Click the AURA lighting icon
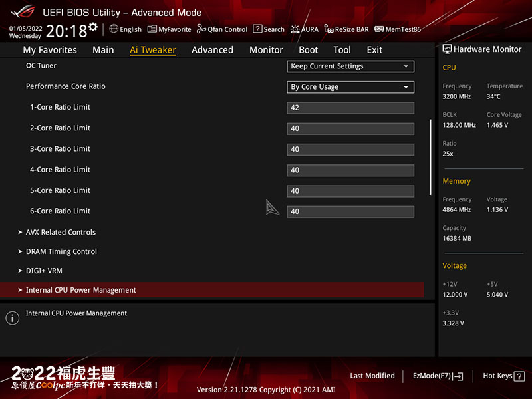 click(295, 29)
